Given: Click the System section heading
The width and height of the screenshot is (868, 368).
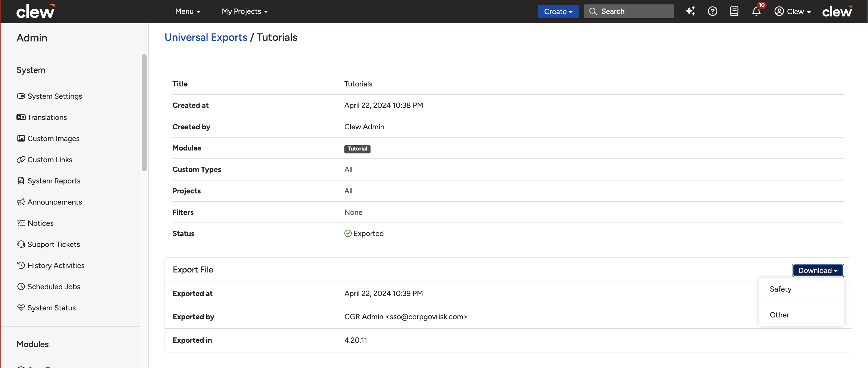Looking at the screenshot, I should (31, 70).
